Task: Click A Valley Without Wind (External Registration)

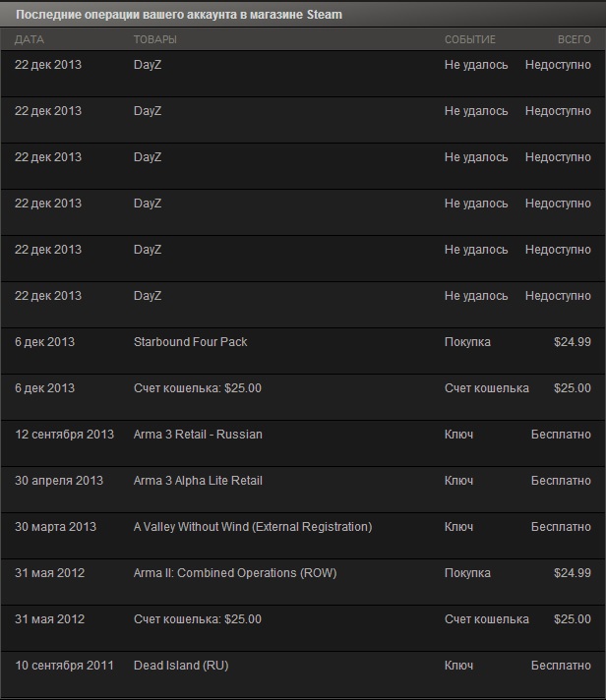Action: [x=253, y=527]
